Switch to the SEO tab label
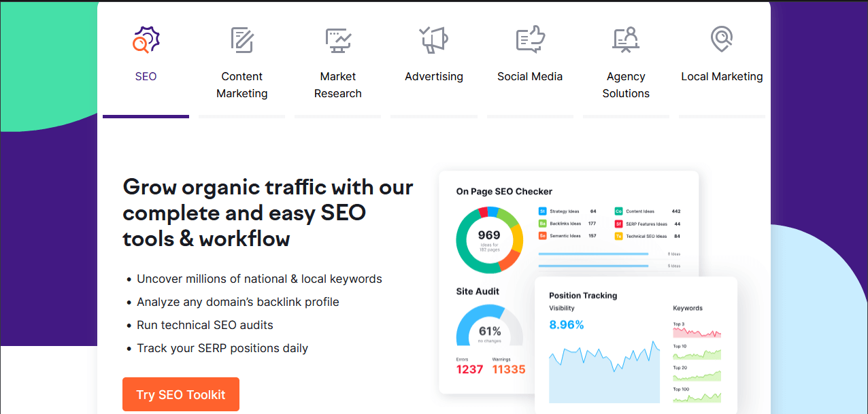 click(x=146, y=76)
